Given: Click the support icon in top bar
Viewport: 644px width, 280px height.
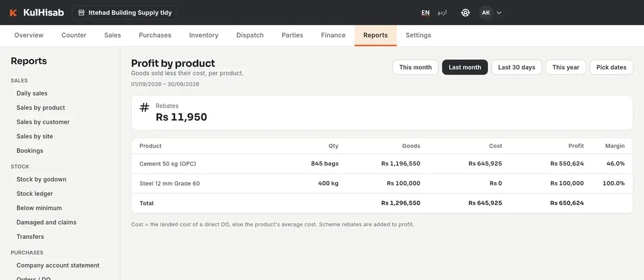Looking at the screenshot, I should pyautogui.click(x=465, y=13).
